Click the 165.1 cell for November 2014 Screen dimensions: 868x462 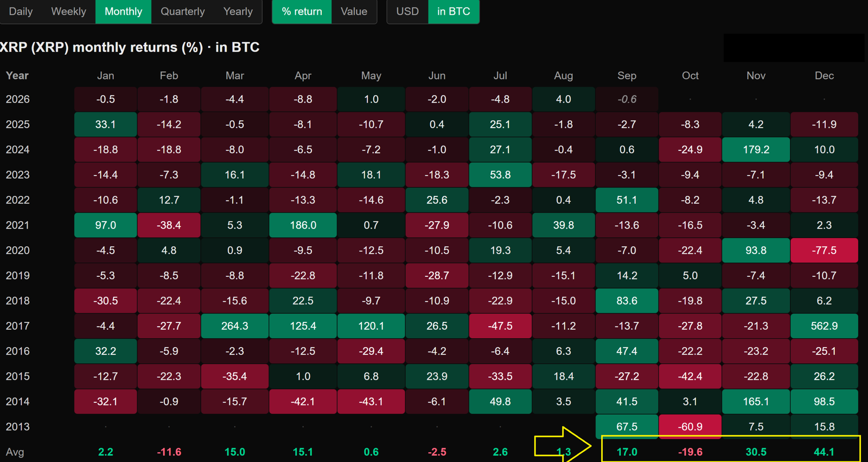[x=756, y=401]
